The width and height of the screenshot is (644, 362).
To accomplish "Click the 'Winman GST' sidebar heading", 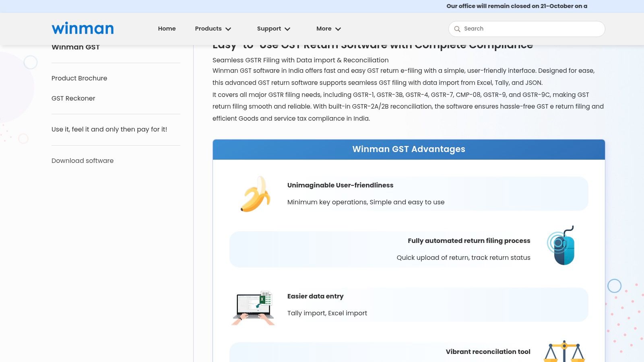I will tap(76, 47).
